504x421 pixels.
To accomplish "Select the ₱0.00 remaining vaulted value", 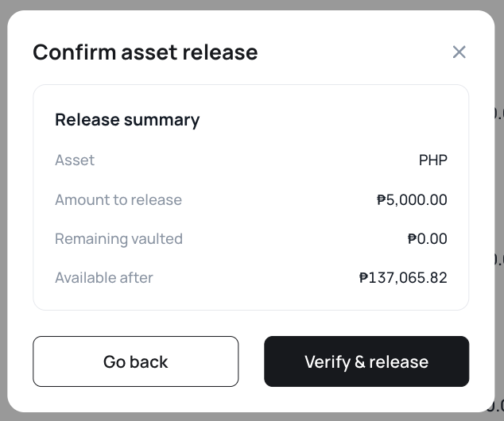I will click(427, 239).
